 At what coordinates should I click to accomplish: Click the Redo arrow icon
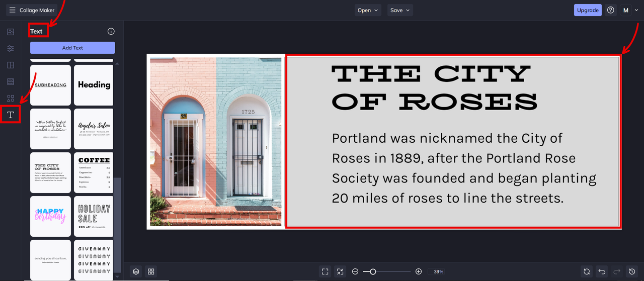[x=617, y=271]
